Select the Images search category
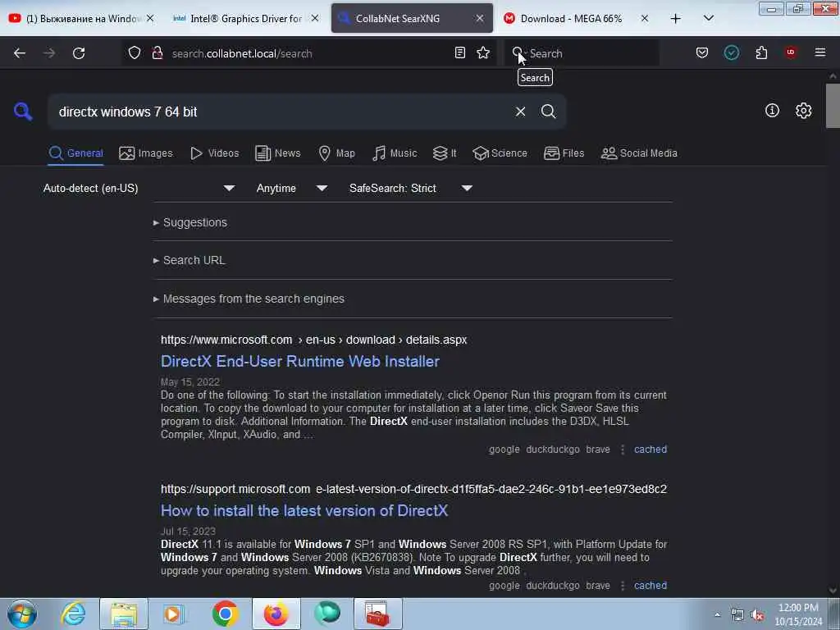The width and height of the screenshot is (840, 630). coord(146,153)
